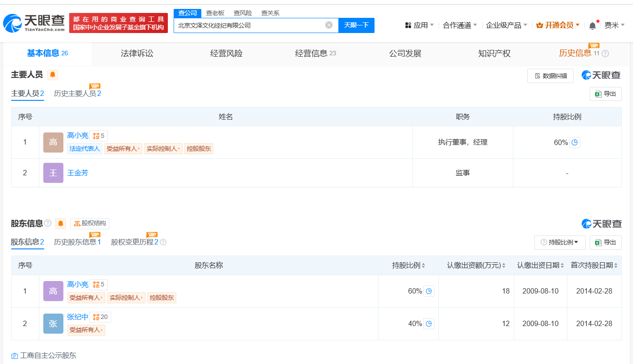Viewport: 633px width, 364px height.
Task: Click 数据纠错 button
Action: (x=550, y=76)
